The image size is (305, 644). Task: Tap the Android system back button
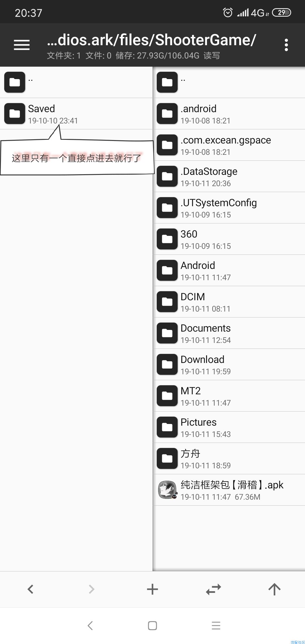(x=90, y=626)
